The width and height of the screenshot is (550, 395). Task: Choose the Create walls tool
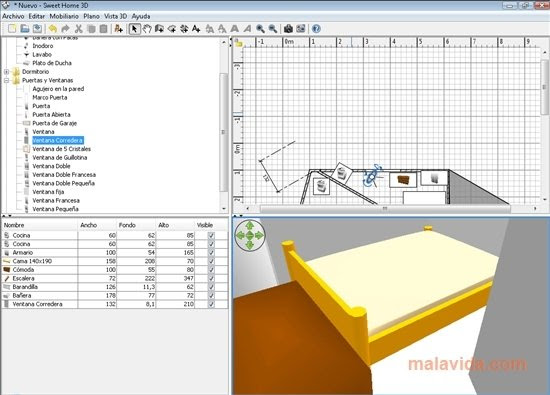[x=159, y=29]
